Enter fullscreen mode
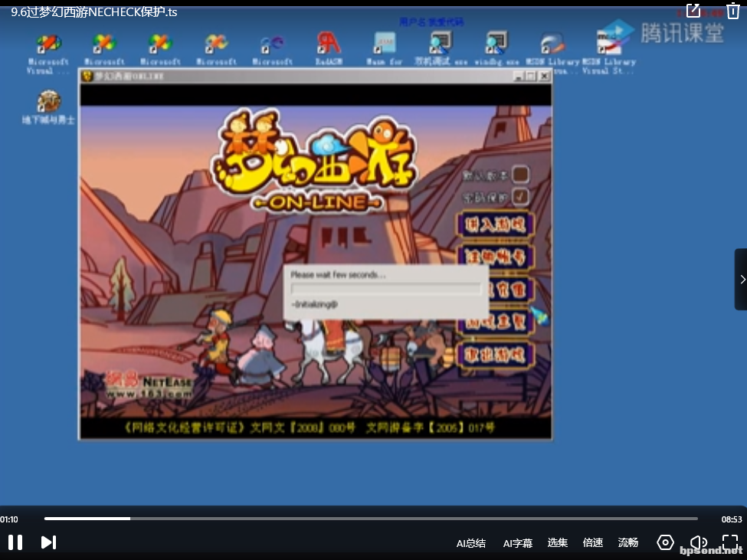747x560 pixels. point(730,542)
